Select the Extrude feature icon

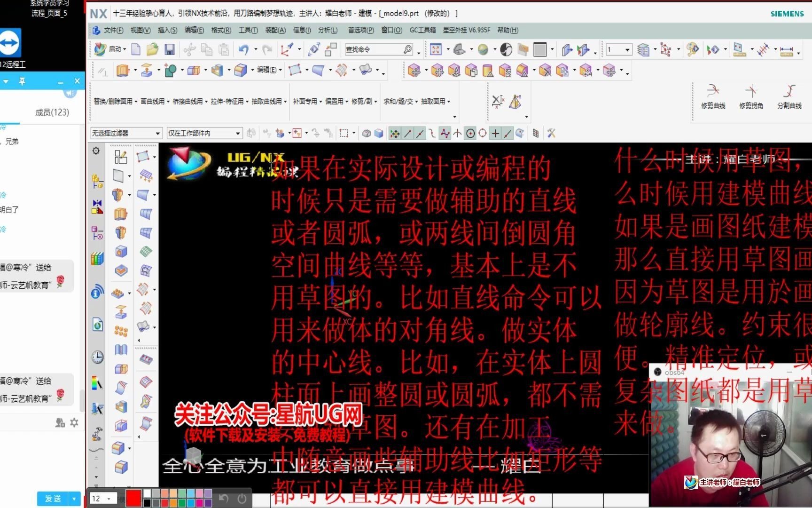click(x=123, y=71)
